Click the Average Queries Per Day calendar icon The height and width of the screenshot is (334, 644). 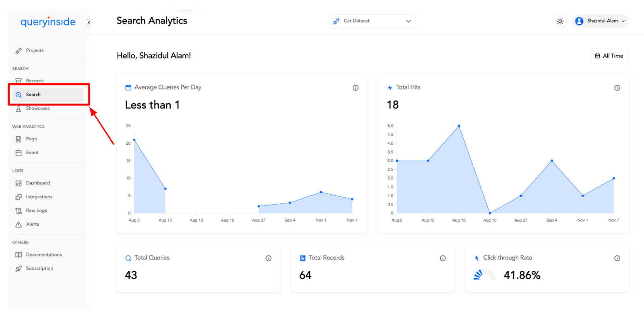tap(128, 87)
